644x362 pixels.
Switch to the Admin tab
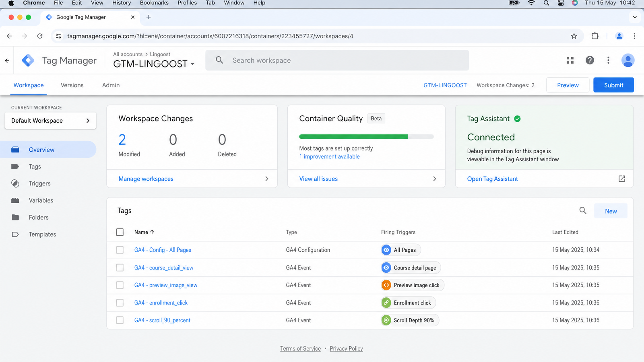coord(111,85)
